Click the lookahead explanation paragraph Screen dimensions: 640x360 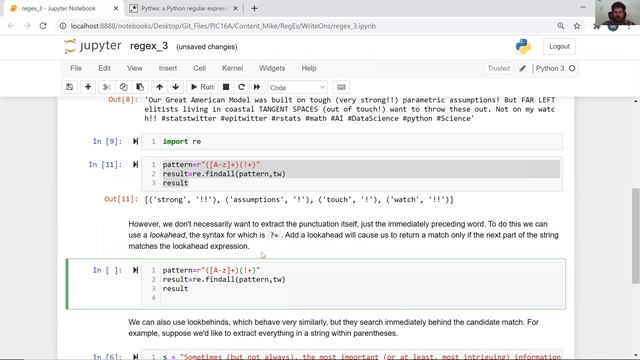point(343,235)
